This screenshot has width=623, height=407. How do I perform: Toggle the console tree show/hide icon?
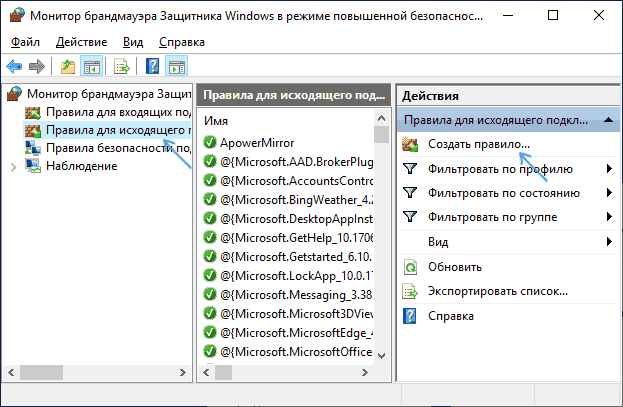(x=91, y=67)
